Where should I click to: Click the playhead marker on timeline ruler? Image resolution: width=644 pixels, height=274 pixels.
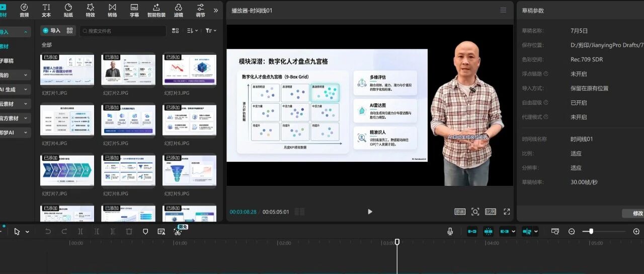[x=397, y=242]
